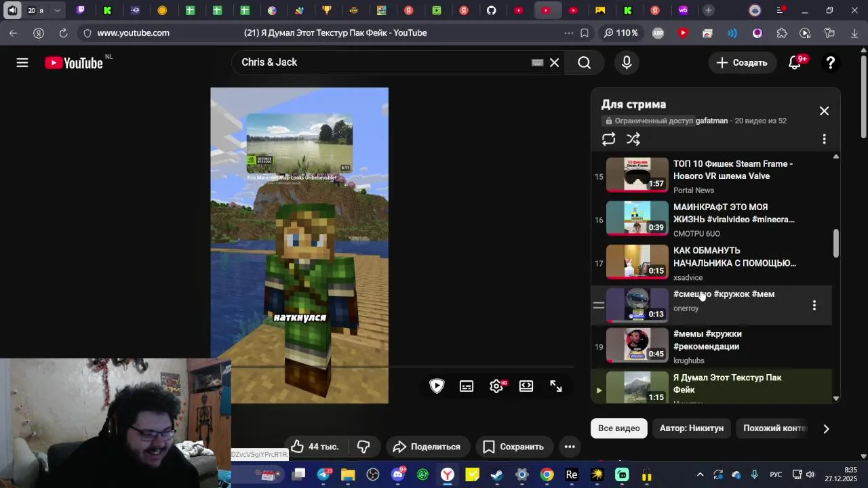Click playlist scrollbar down arrow
This screenshot has width=868, height=488.
pos(835,399)
